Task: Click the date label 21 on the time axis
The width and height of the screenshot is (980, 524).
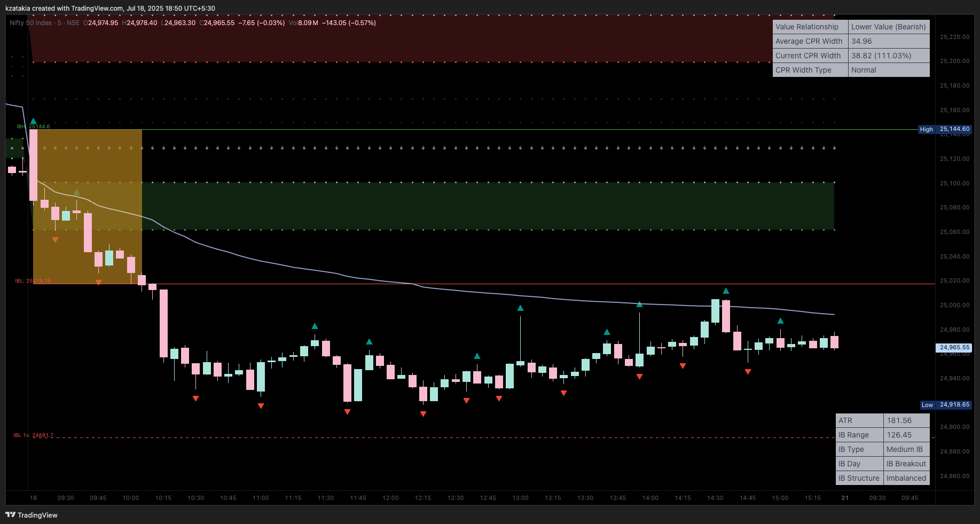Action: click(x=845, y=498)
